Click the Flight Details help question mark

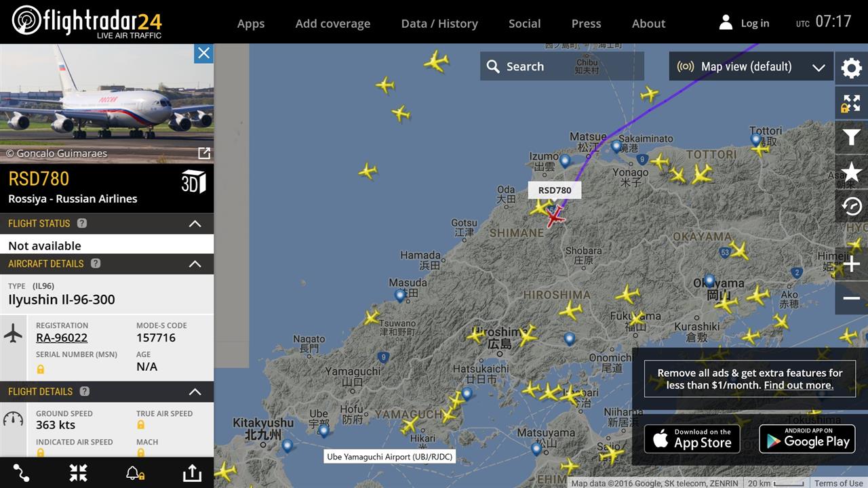(85, 391)
